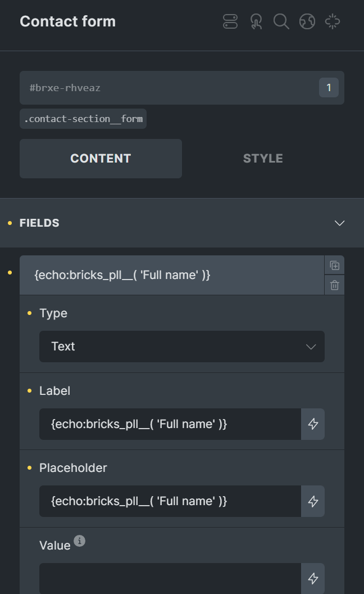Click the loading spinner icon in the toolbar
This screenshot has height=594, width=364.
point(334,21)
